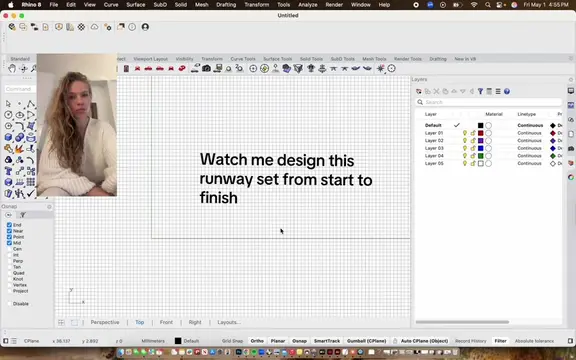
Task: Open the File menu
Action: tap(54, 5)
